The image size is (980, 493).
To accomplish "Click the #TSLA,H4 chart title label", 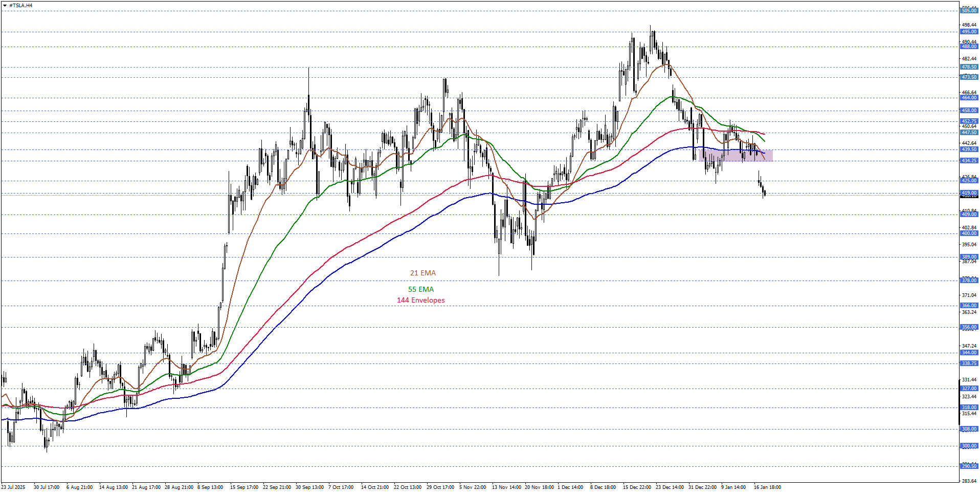I will [x=21, y=6].
